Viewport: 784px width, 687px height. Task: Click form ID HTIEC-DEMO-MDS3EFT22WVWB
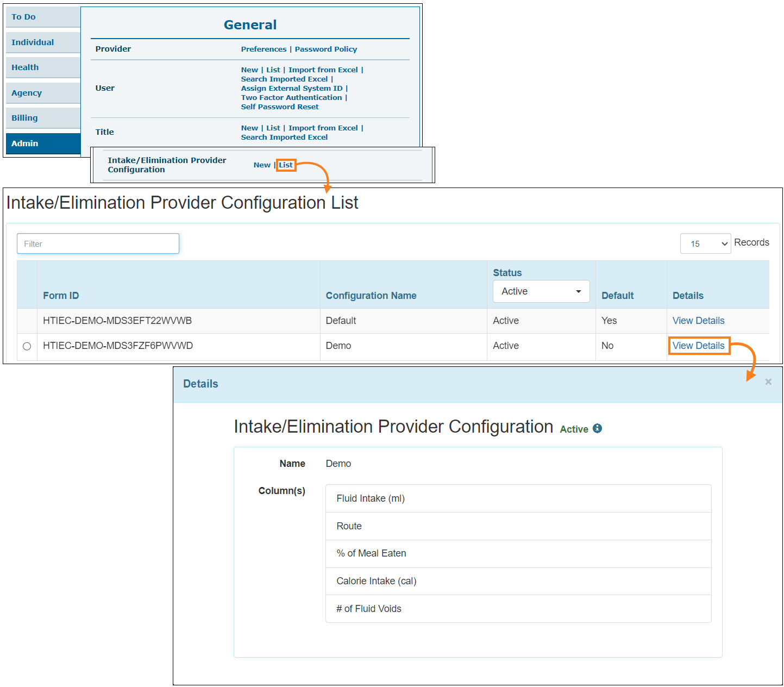click(x=117, y=321)
